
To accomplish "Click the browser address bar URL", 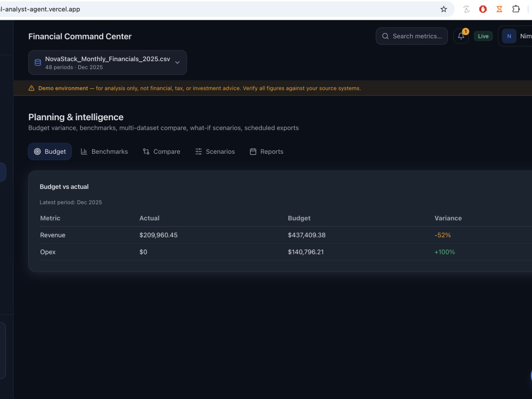I will point(40,9).
